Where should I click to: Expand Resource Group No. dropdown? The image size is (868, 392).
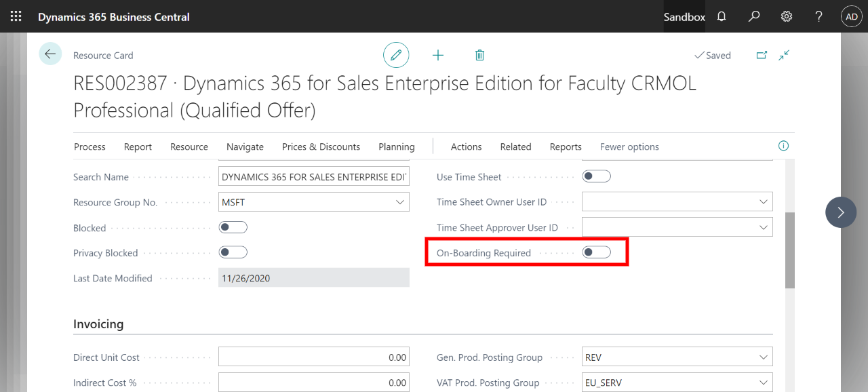click(x=399, y=202)
